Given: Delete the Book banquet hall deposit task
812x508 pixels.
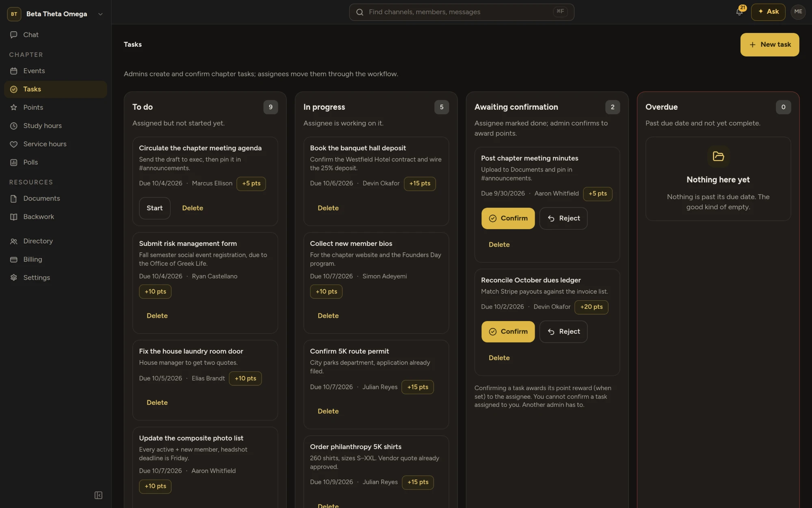Looking at the screenshot, I should click(x=328, y=208).
